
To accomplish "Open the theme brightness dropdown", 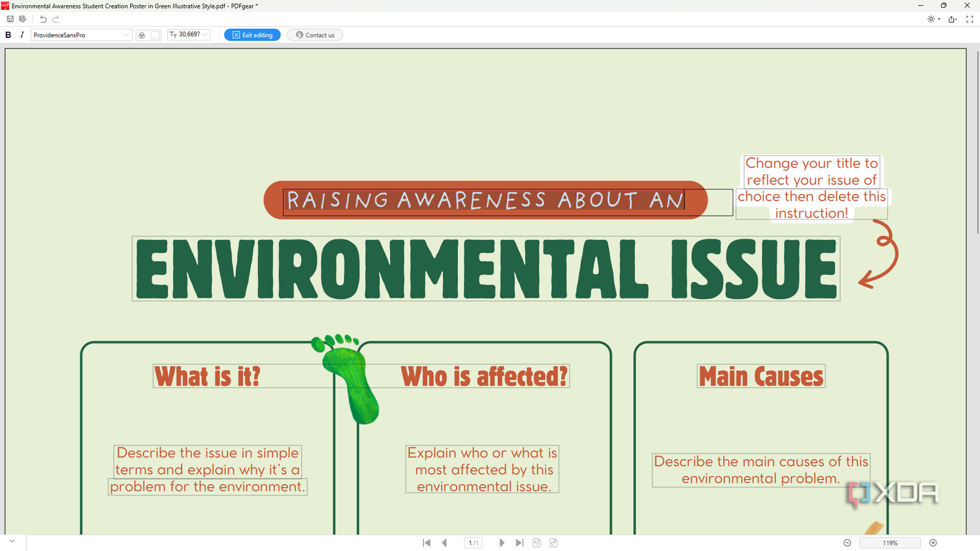I will pos(934,20).
